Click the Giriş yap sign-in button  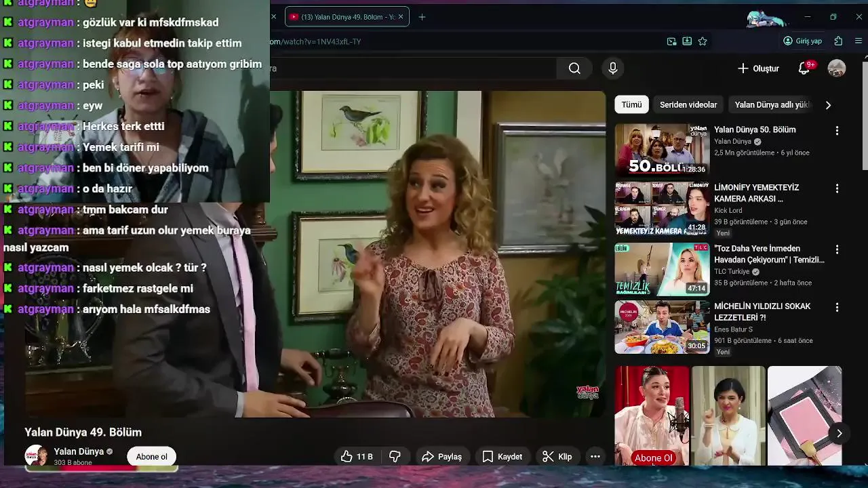tap(803, 41)
